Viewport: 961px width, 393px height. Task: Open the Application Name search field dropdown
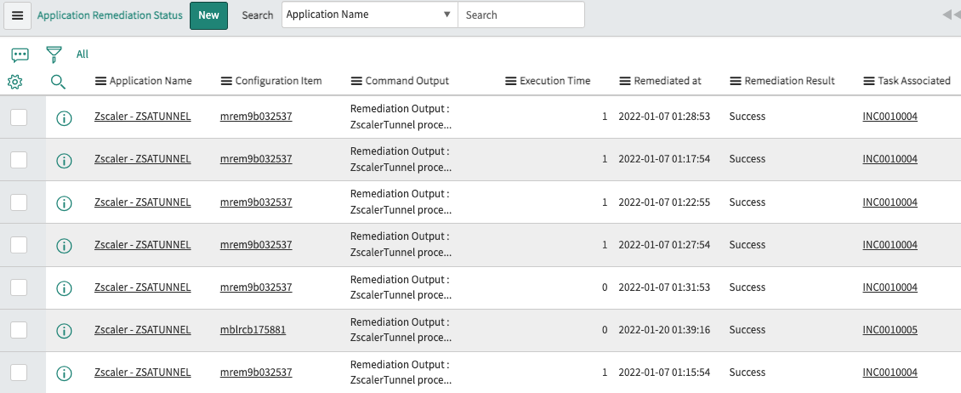[370, 15]
